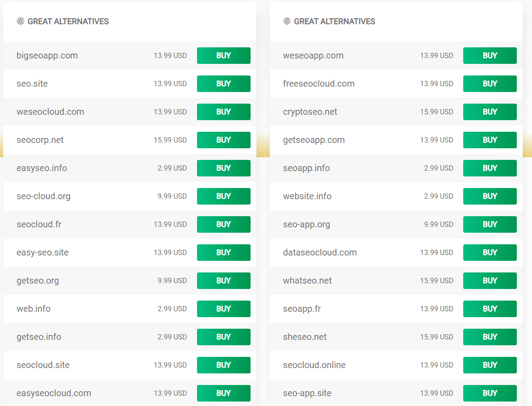Click BUY for cryptoseo.net
The width and height of the screenshot is (532, 406).
[x=490, y=112]
